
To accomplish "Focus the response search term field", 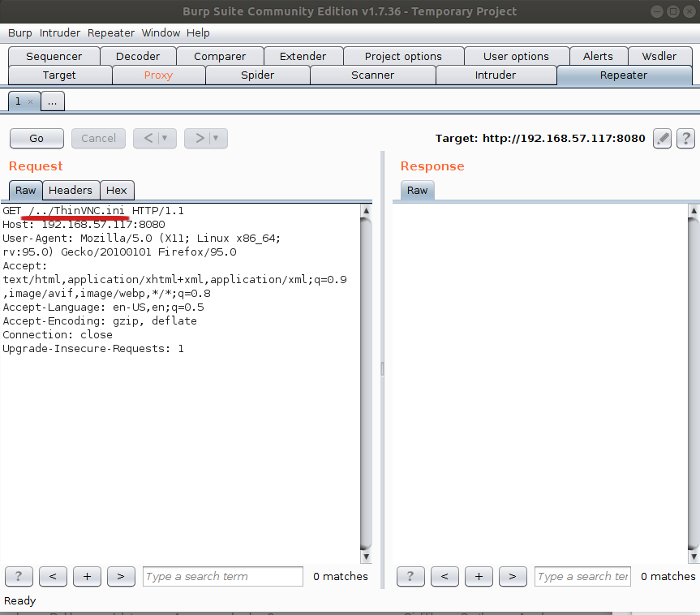I will tap(582, 577).
